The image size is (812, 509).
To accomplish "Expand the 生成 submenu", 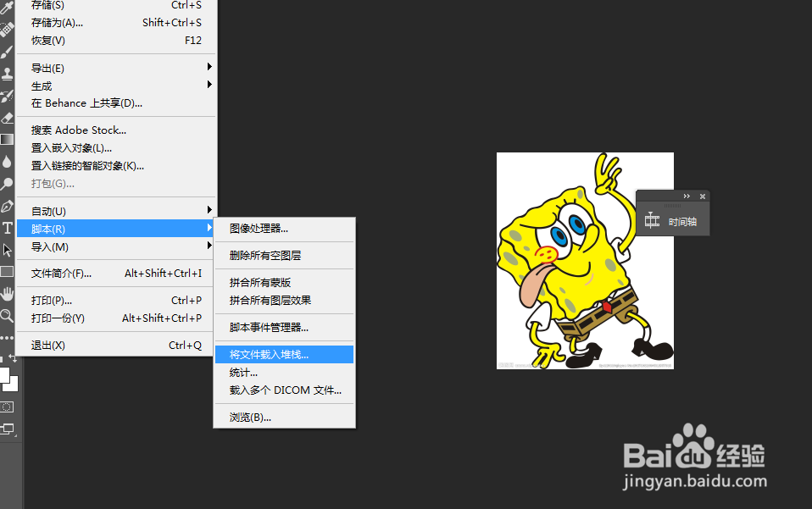I will tap(116, 86).
